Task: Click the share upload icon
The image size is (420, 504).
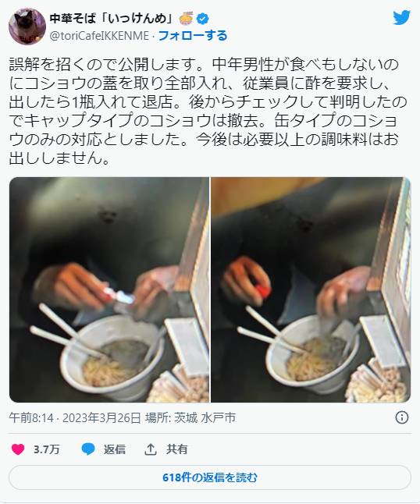Action: (150, 449)
